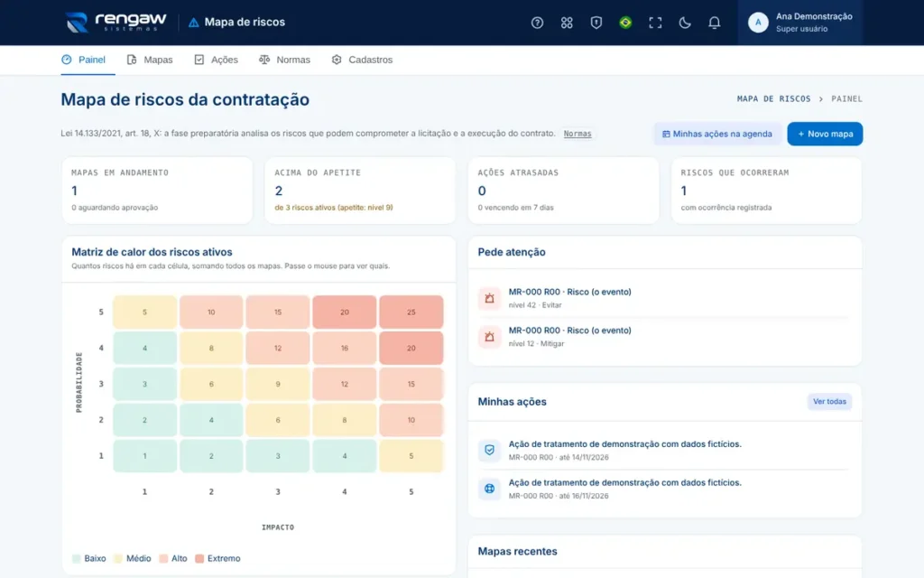This screenshot has height=578, width=924.
Task: Click the Extremo legend swatch
Action: pyautogui.click(x=199, y=558)
